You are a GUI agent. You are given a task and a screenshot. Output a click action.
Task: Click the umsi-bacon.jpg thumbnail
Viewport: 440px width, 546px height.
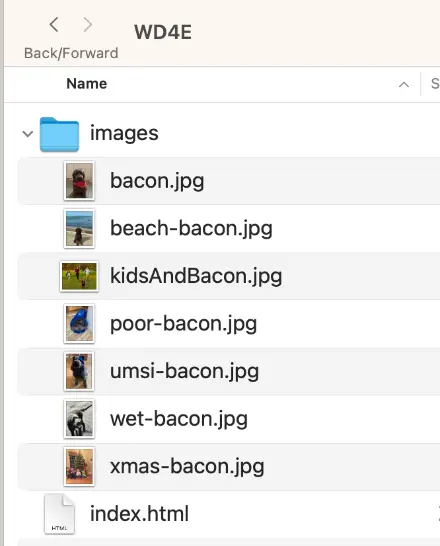(79, 371)
